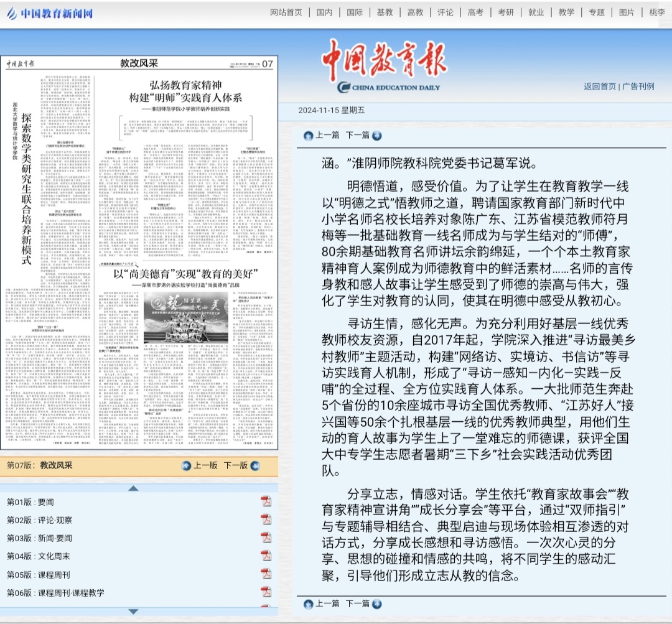This screenshot has height=624, width=672.
Task: Open the 高考 menu item
Action: [x=475, y=12]
